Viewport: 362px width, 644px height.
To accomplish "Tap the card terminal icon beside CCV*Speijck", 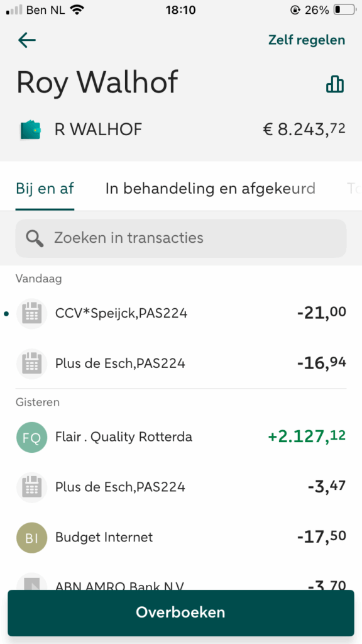I will click(x=32, y=314).
